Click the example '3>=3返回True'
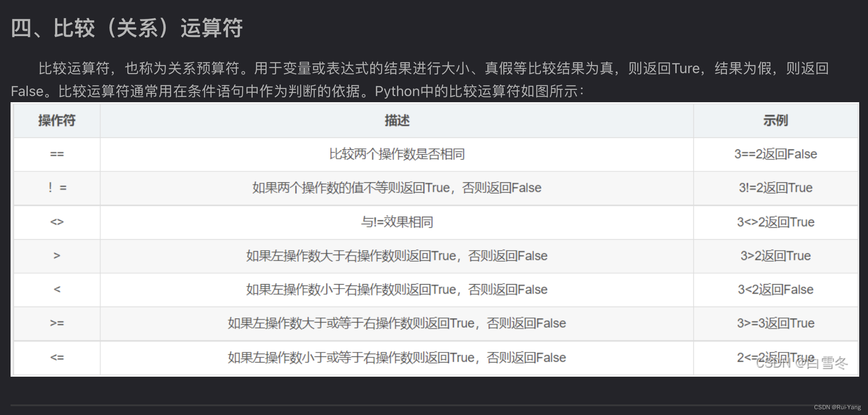Image resolution: width=868 pixels, height=415 pixels. (776, 323)
